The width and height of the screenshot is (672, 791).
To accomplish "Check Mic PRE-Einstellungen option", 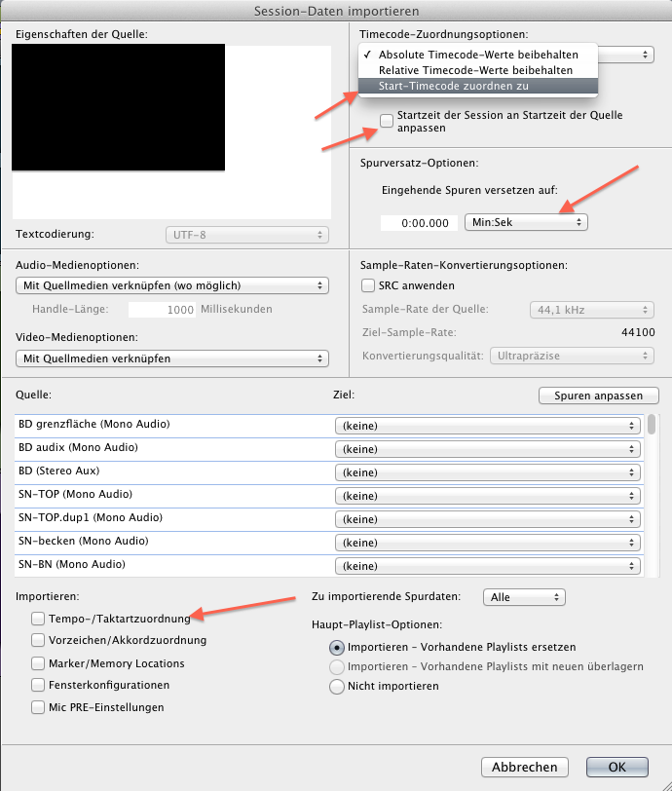I will click(x=38, y=707).
